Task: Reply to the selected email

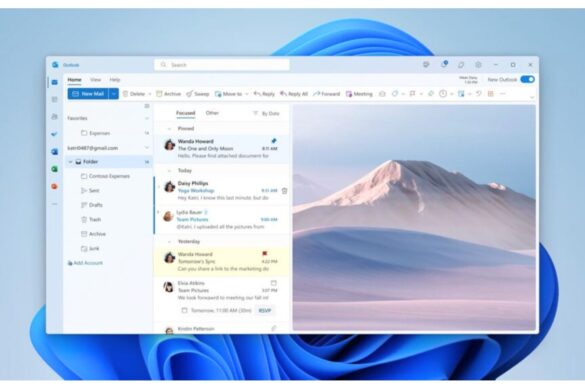Action: tap(264, 94)
